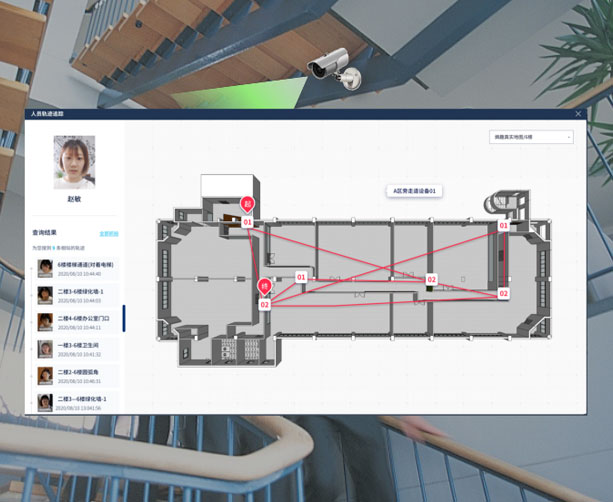Image resolution: width=613 pixels, height=502 pixels.
Task: Open face snapshot of 一楼3-6楼卫生间 record
Action: [45, 349]
